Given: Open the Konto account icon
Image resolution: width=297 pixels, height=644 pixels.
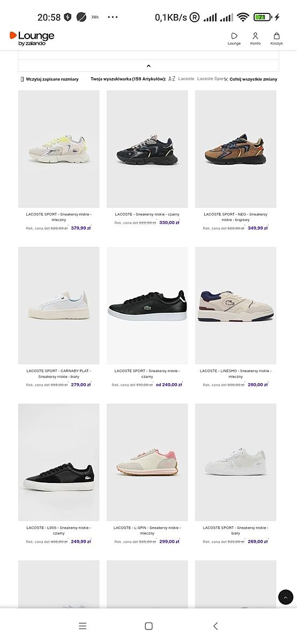Looking at the screenshot, I should tap(255, 39).
